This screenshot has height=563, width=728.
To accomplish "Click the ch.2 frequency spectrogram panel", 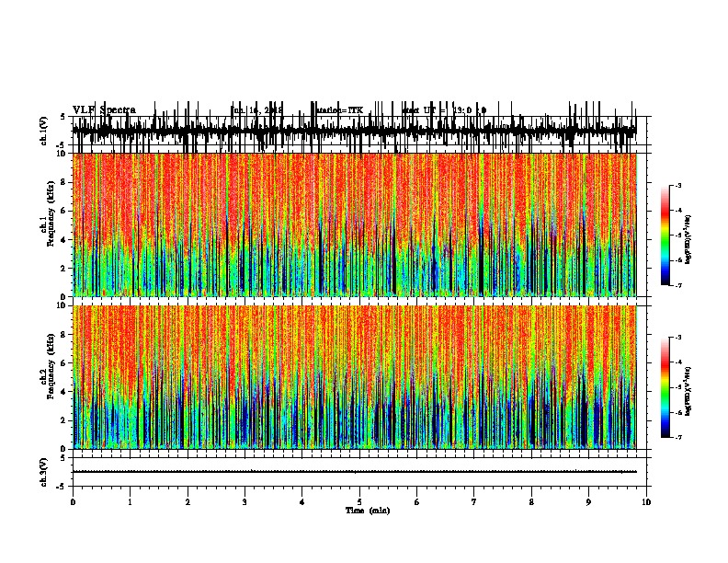I will pos(354,377).
